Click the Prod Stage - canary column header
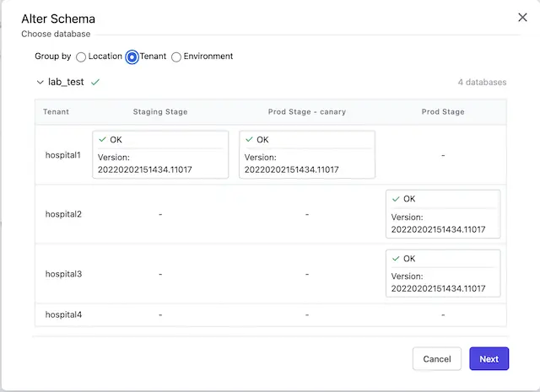 (307, 111)
